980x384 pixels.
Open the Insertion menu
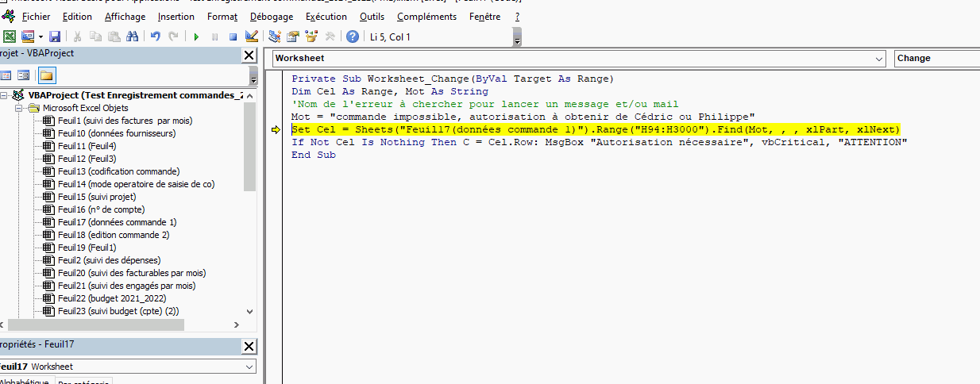click(176, 17)
